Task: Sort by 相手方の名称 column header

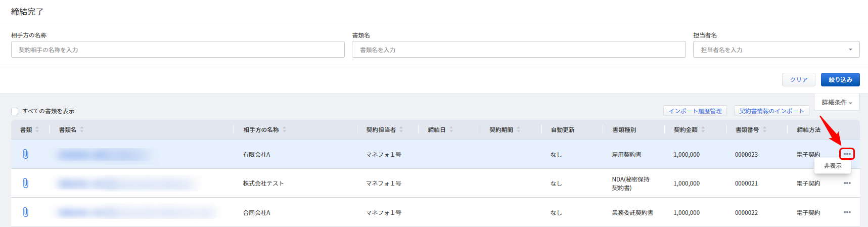Action: click(261, 130)
